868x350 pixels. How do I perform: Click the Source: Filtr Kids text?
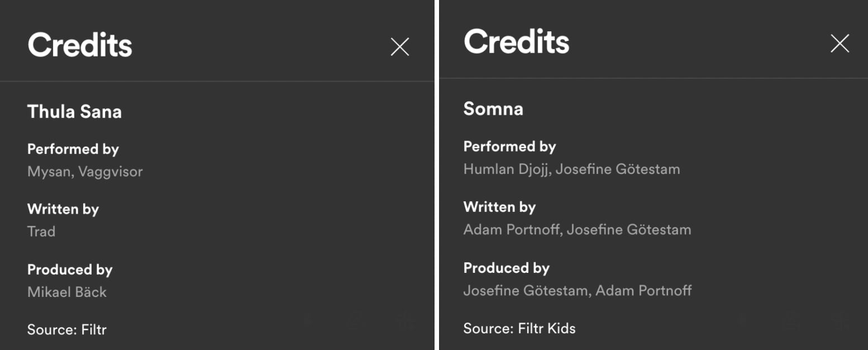pyautogui.click(x=519, y=329)
